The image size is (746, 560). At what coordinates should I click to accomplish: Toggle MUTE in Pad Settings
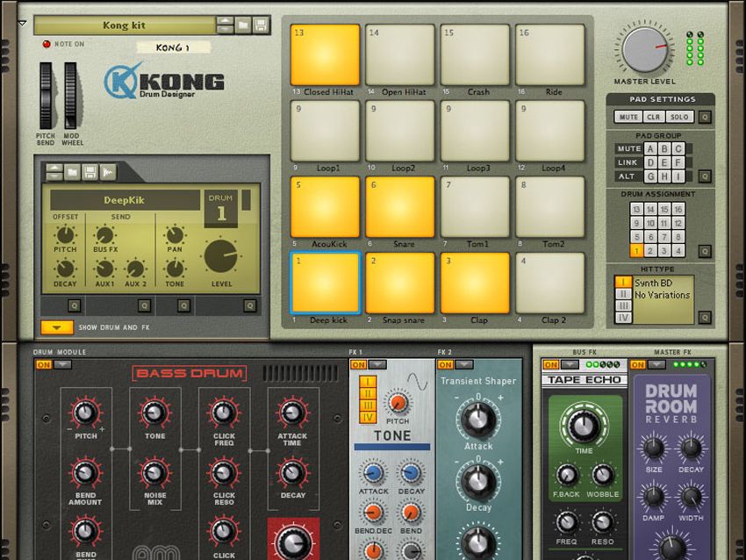point(628,117)
